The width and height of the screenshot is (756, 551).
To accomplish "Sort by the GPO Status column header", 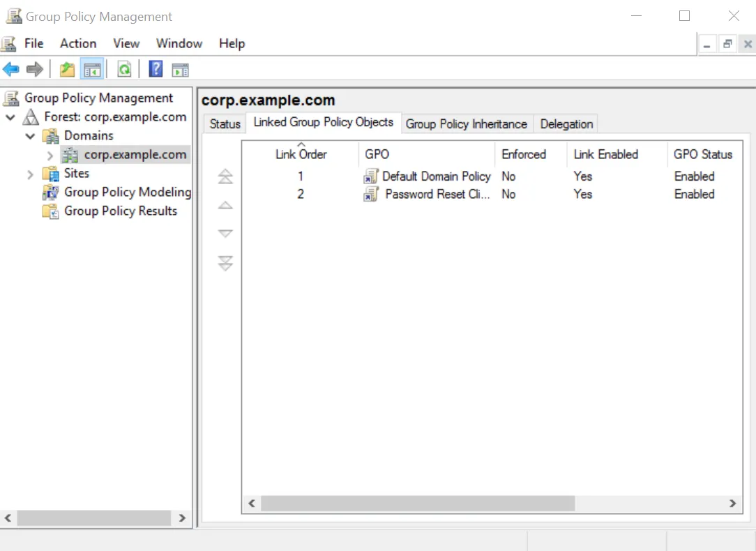I will (704, 154).
